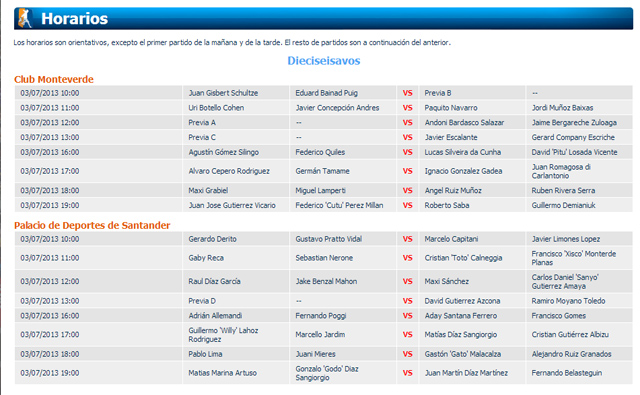
Task: Select player Uri Botello Cohen
Action: coord(216,108)
